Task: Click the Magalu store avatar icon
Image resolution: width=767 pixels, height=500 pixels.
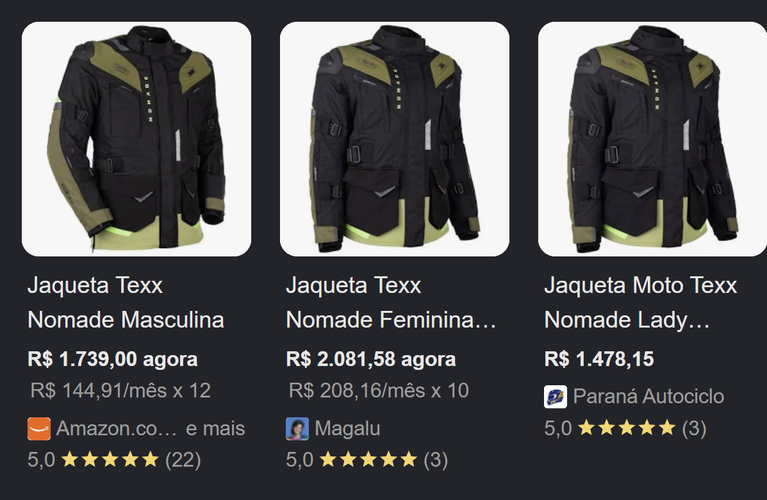Action: coord(297,429)
